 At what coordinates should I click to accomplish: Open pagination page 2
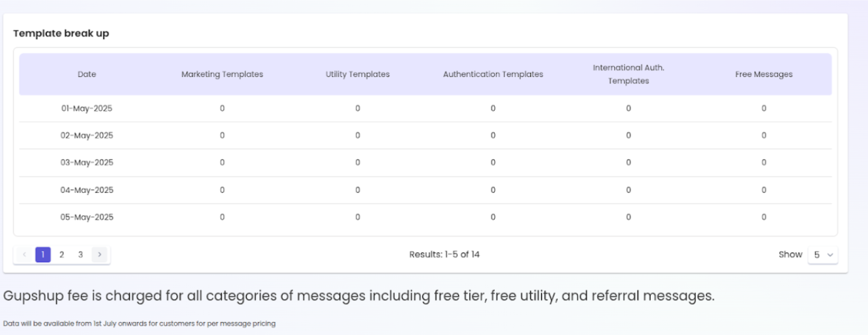(x=62, y=255)
